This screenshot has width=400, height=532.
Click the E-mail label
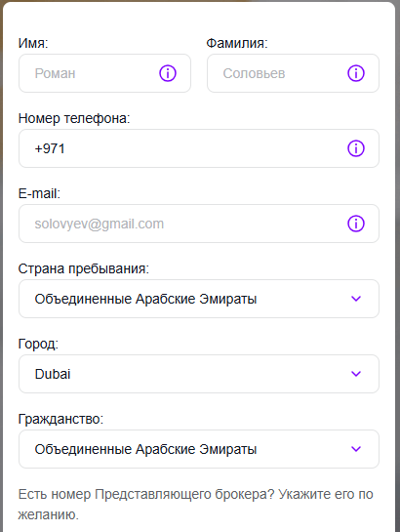[39, 193]
